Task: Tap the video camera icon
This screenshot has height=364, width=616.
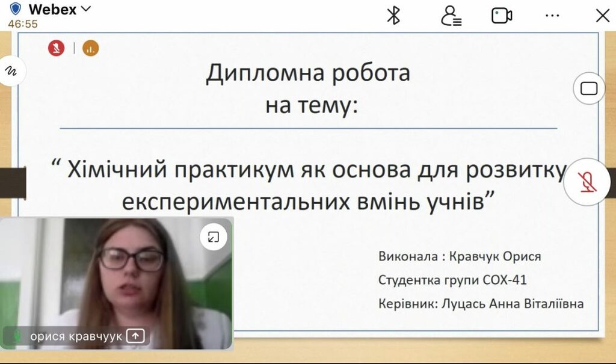Action: [x=502, y=16]
